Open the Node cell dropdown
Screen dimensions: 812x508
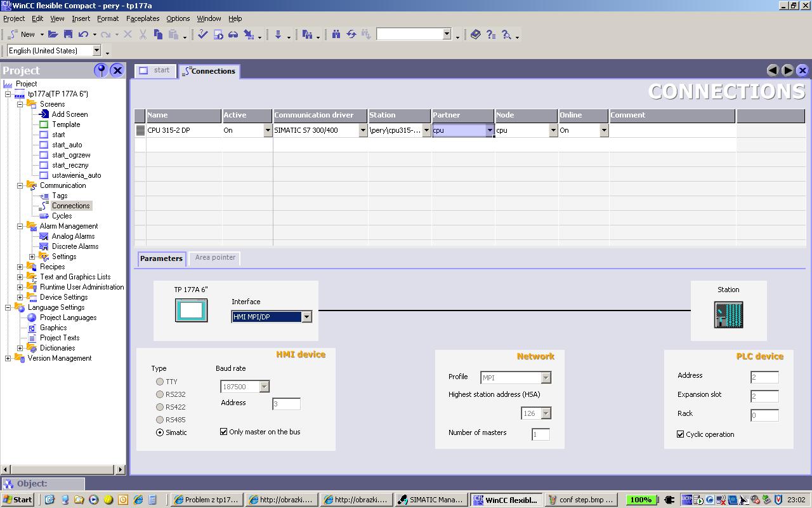click(x=553, y=130)
